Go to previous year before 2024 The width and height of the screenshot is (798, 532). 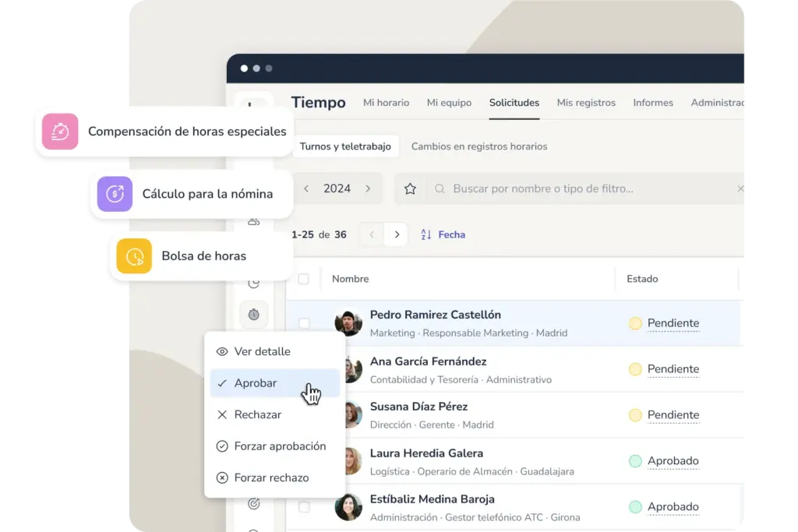pyautogui.click(x=306, y=188)
